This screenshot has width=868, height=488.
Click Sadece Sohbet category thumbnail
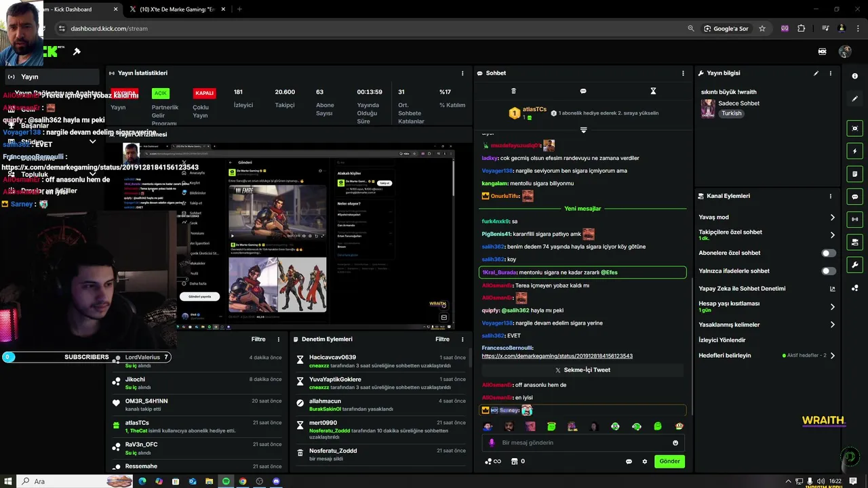(708, 108)
